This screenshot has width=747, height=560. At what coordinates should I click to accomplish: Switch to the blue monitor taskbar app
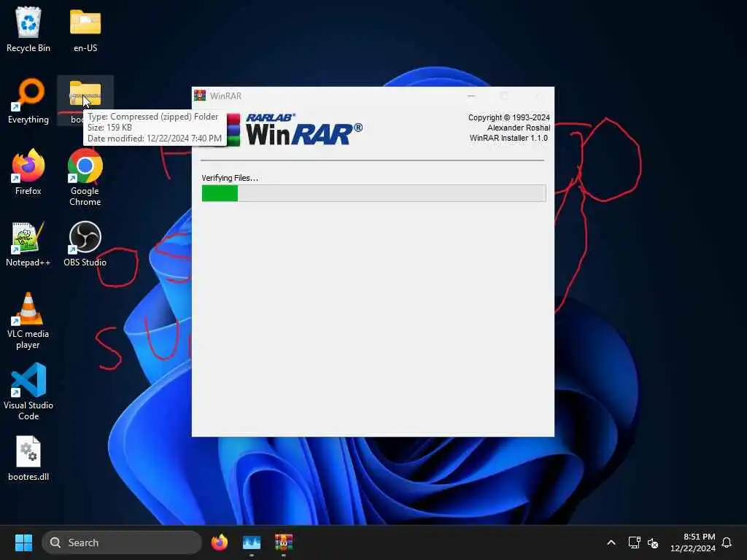pos(252,542)
